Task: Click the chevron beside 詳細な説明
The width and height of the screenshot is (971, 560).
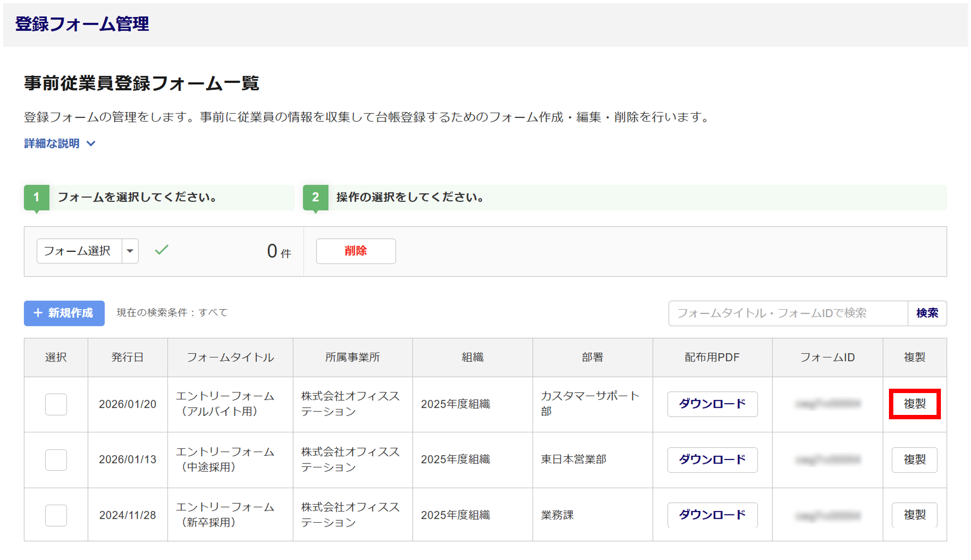Action: [x=91, y=144]
